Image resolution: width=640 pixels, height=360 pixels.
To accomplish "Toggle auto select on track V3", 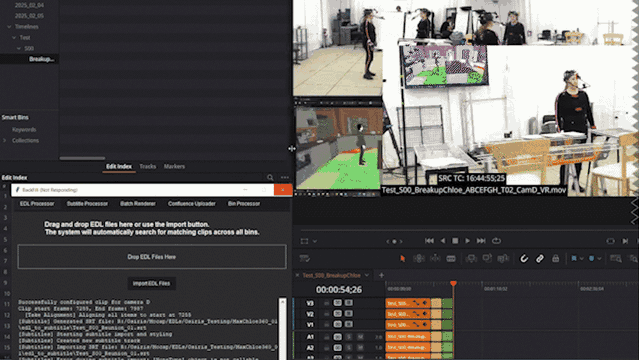I will [338, 303].
